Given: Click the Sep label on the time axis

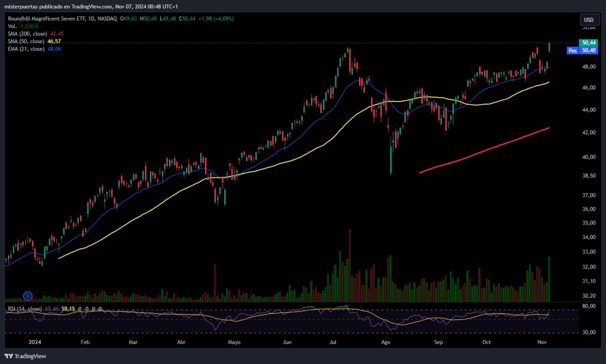Looking at the screenshot, I should coord(439,342).
